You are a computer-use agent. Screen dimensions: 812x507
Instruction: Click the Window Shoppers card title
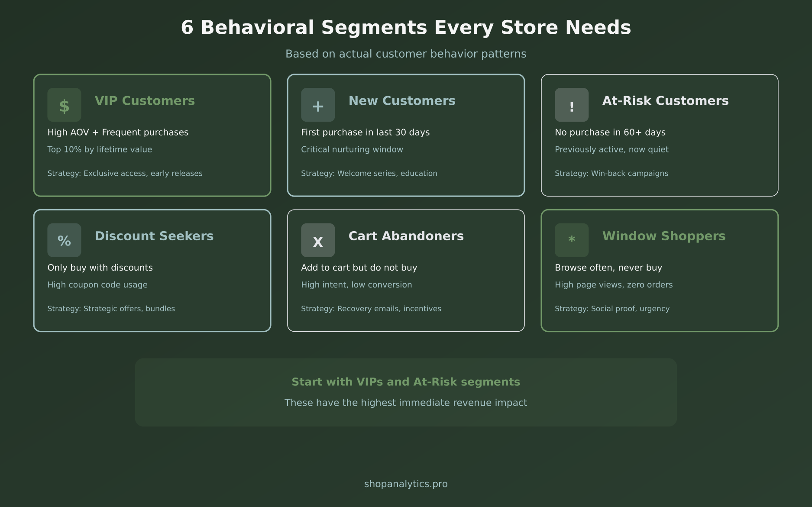pyautogui.click(x=664, y=236)
